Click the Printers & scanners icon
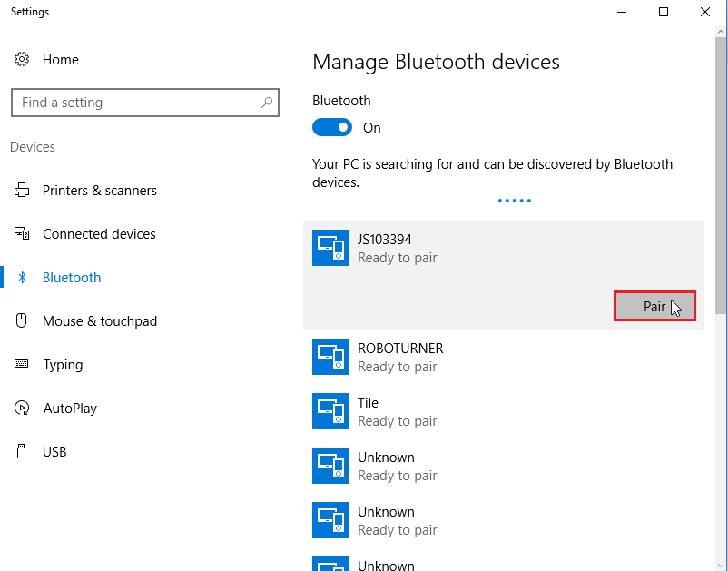 [x=22, y=191]
